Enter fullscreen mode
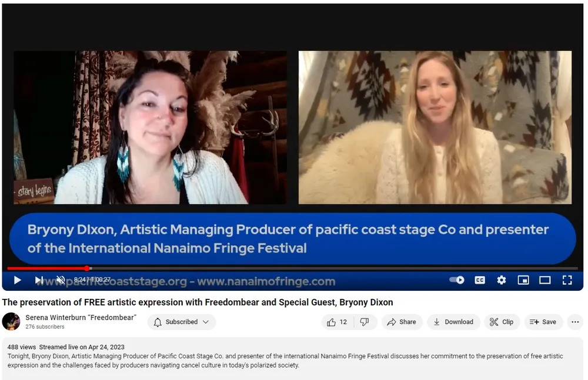The image size is (588, 380). click(x=567, y=280)
